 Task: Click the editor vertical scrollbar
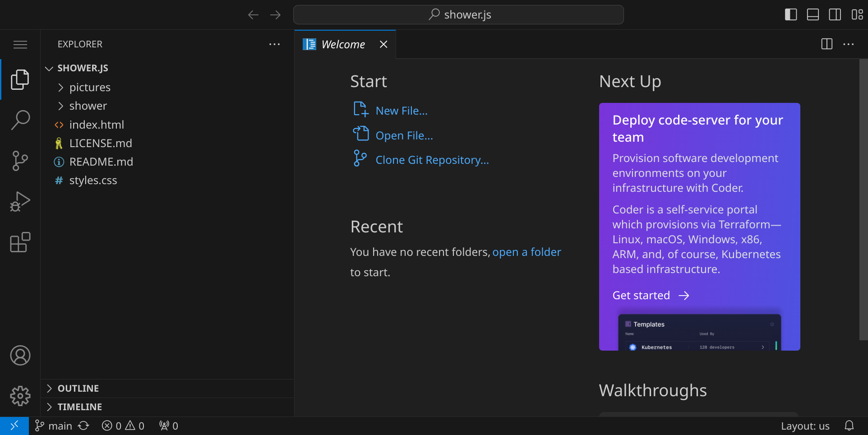[863, 199]
